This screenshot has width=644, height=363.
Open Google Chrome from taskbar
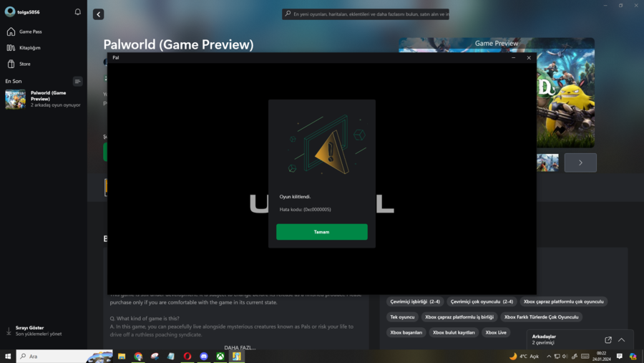[x=138, y=357]
